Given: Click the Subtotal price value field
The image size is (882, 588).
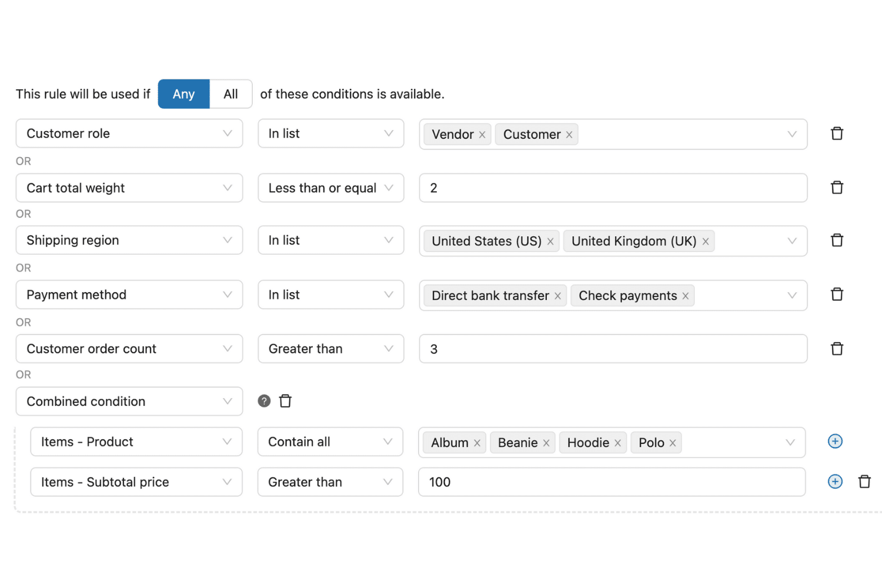Looking at the screenshot, I should (612, 482).
